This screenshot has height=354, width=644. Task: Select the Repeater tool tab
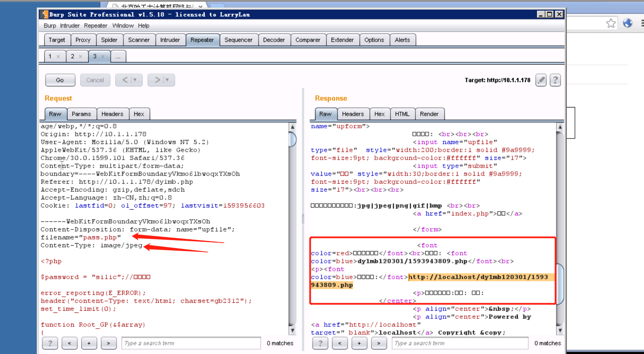click(x=202, y=40)
